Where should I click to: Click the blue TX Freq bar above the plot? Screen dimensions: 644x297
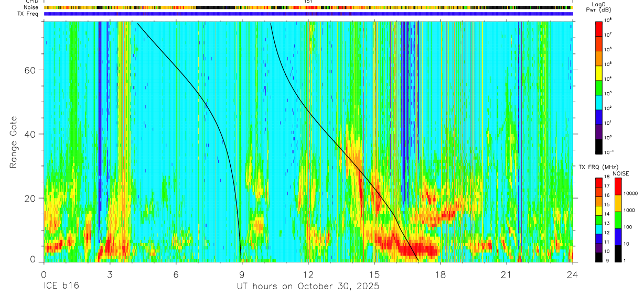coord(308,14)
